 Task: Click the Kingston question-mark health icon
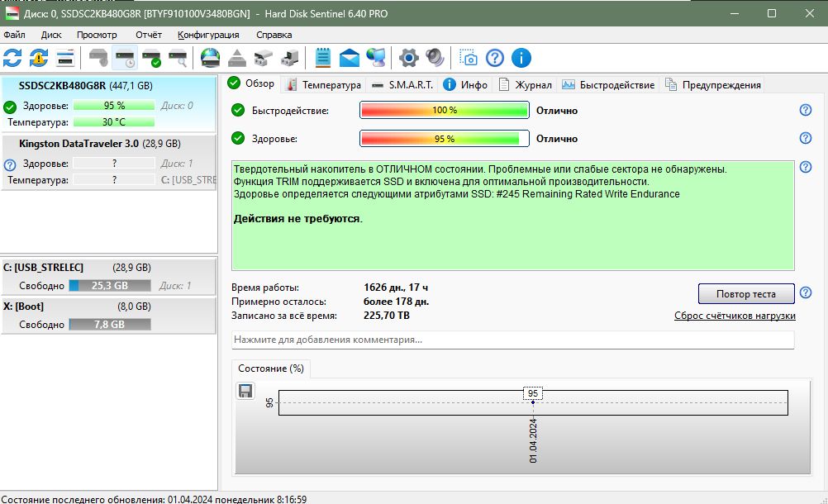(x=10, y=164)
